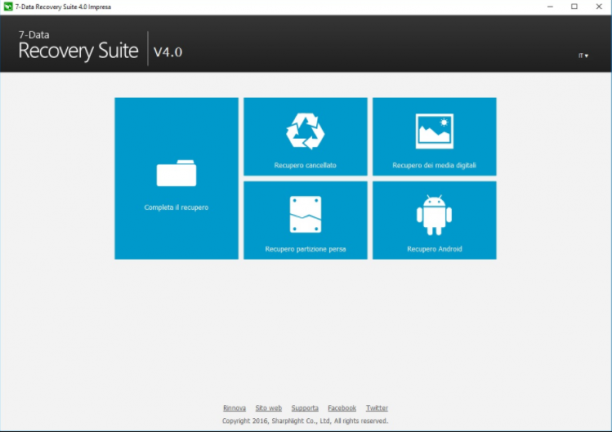This screenshot has height=432, width=612.
Task: Open the Facebook link
Action: 342,408
